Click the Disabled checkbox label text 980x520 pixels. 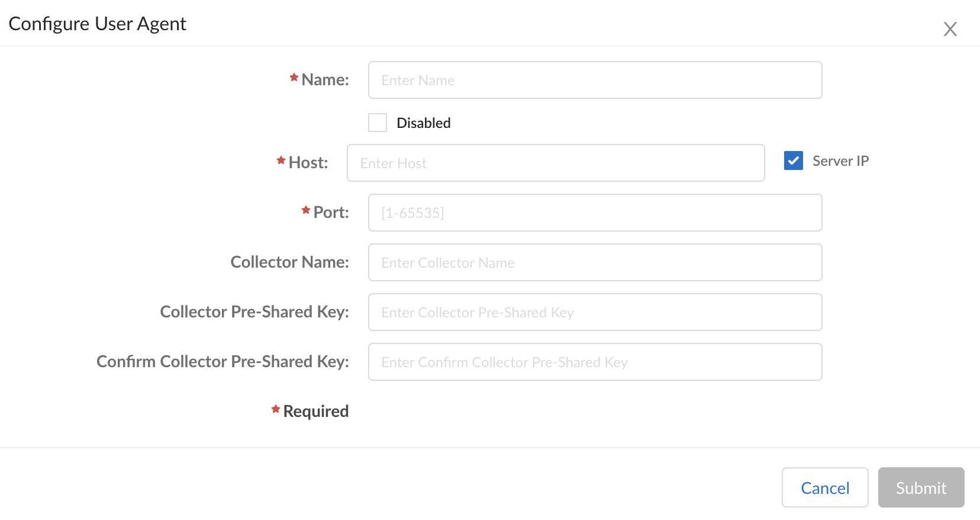point(423,123)
